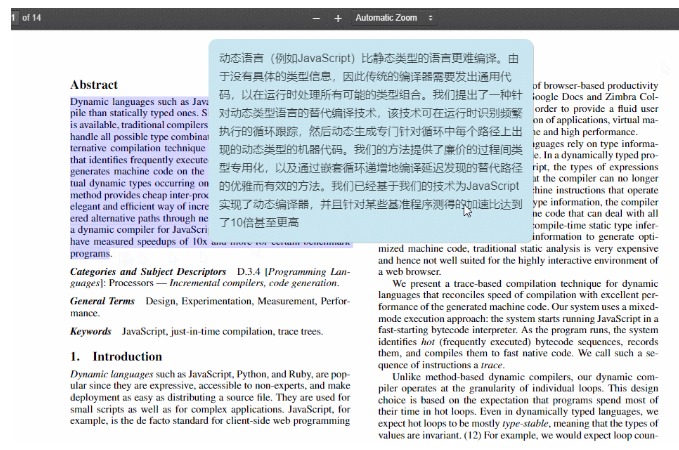
Task: Click 'JavaScript, just-in-time compilation, trace trees.' text
Action: (223, 332)
